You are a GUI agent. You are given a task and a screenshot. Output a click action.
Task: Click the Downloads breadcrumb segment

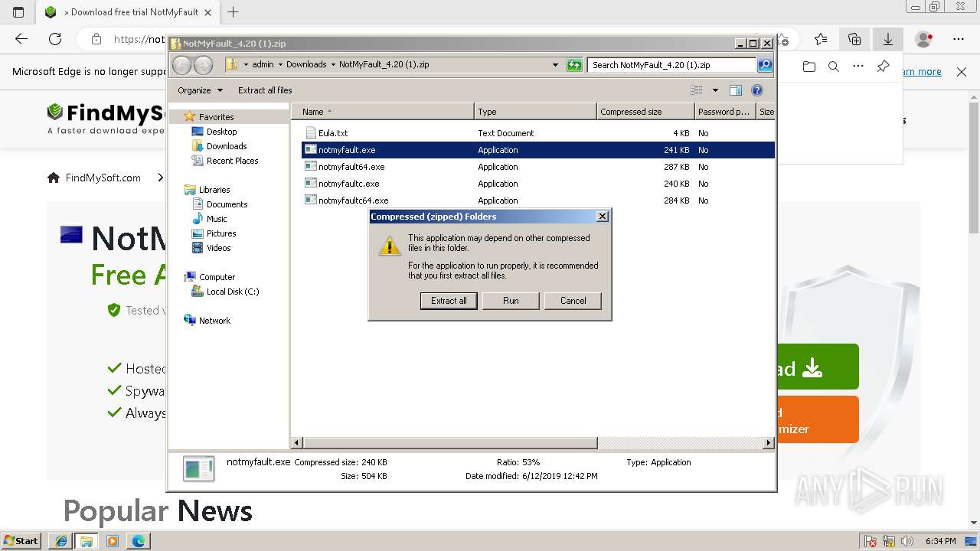(x=306, y=65)
